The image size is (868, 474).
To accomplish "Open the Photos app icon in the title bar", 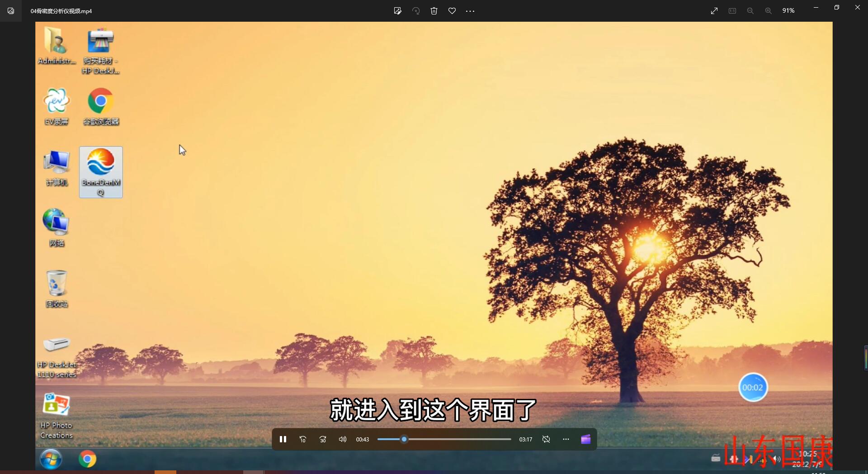I will [11, 11].
